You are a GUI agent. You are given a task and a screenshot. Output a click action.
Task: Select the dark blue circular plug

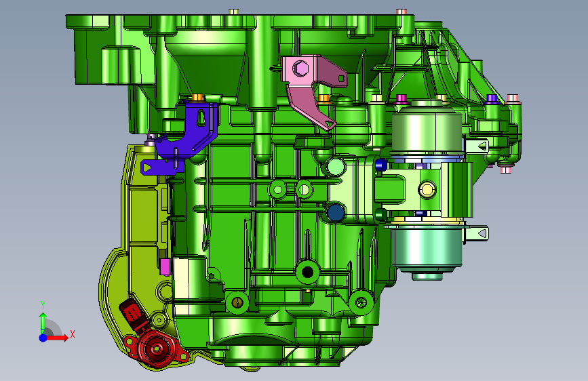point(335,212)
